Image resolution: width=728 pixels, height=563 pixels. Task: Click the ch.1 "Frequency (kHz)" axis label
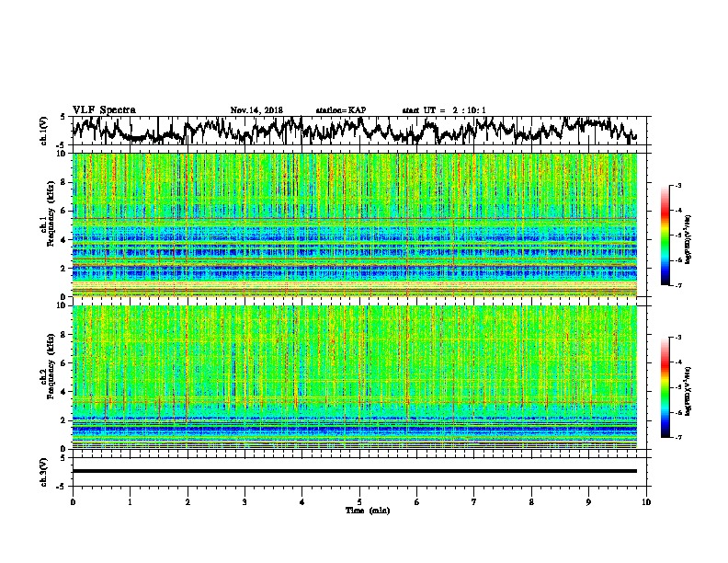[x=51, y=214]
